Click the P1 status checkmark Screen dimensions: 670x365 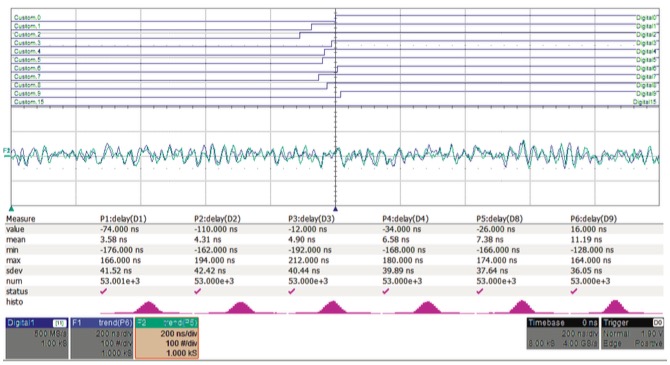pyautogui.click(x=103, y=291)
